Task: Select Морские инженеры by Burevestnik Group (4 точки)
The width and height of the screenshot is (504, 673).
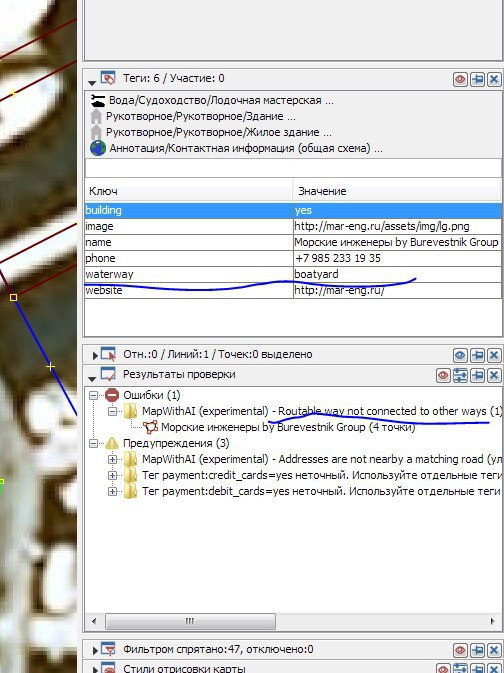Action: (x=288, y=427)
